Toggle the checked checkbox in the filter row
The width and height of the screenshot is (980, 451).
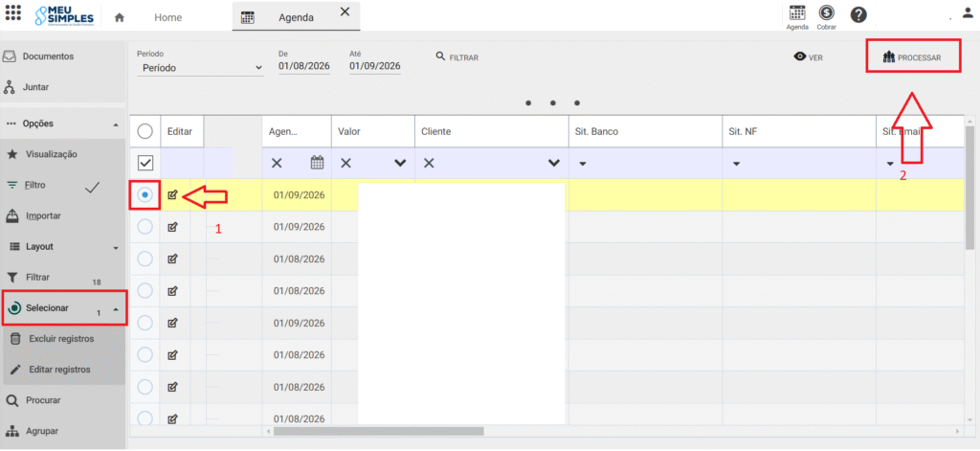[145, 163]
